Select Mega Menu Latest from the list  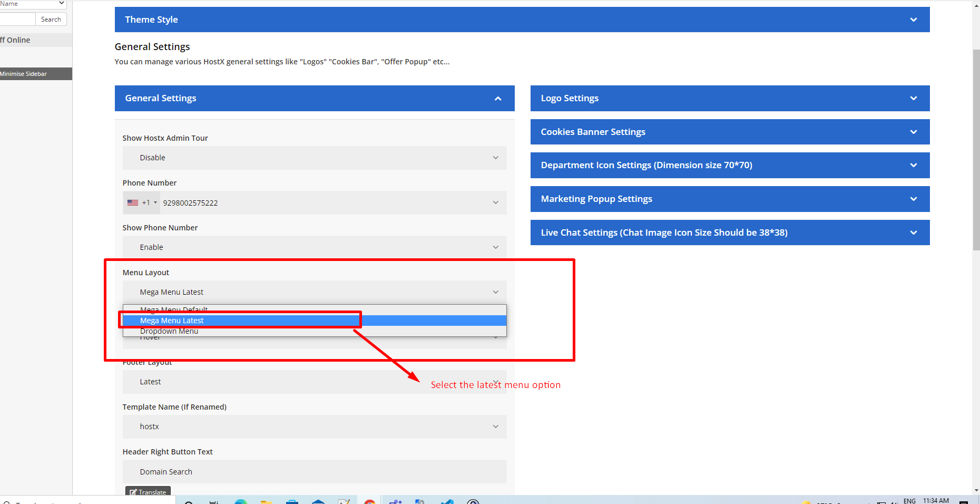[x=315, y=321]
